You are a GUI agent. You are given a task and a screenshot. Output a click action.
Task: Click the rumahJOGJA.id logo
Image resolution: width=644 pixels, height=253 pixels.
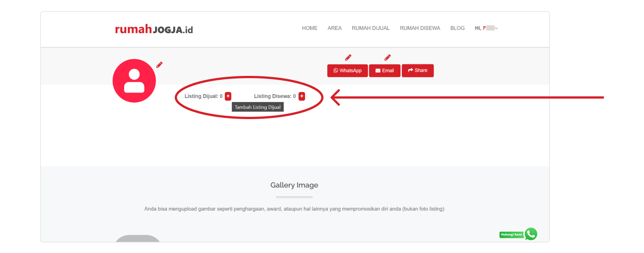(x=154, y=29)
